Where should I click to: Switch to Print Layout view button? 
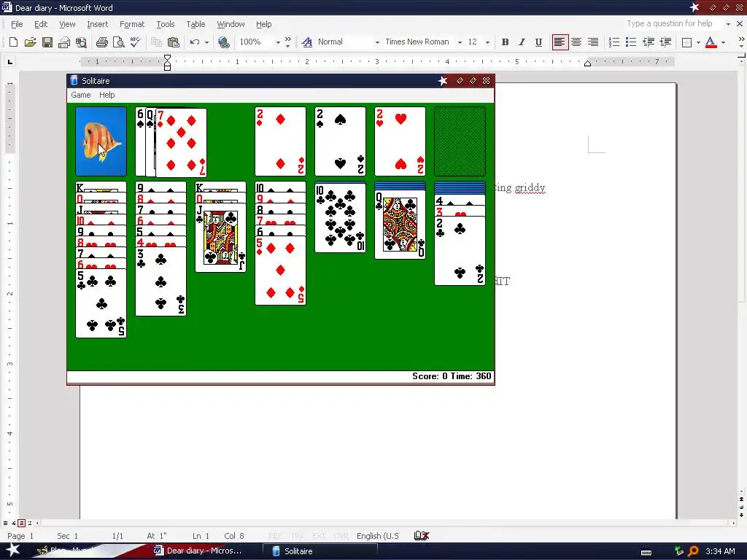(21, 523)
